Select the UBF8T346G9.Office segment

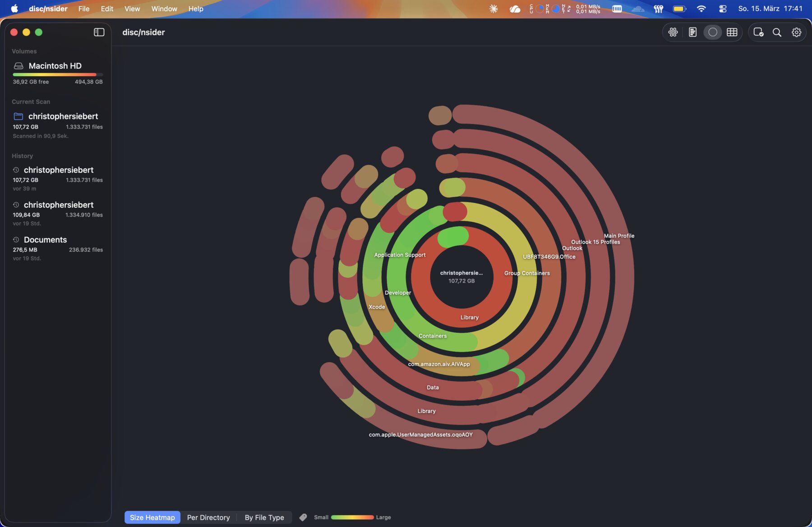(549, 257)
